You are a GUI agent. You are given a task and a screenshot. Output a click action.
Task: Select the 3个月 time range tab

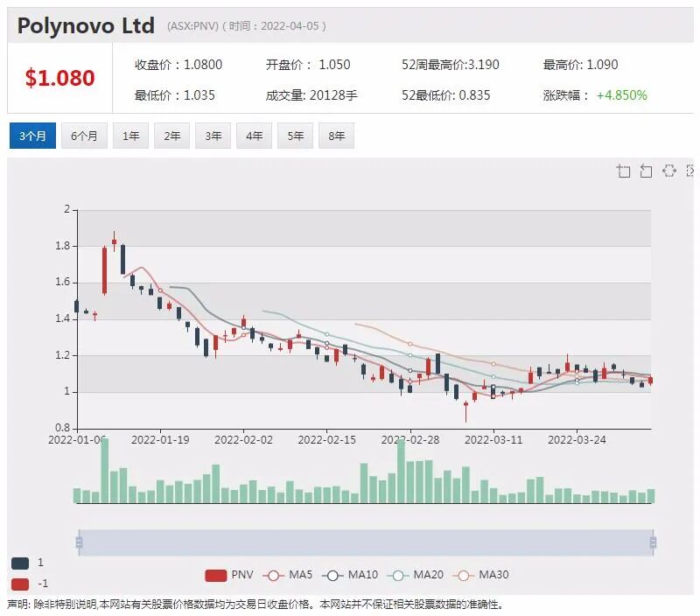pyautogui.click(x=32, y=136)
